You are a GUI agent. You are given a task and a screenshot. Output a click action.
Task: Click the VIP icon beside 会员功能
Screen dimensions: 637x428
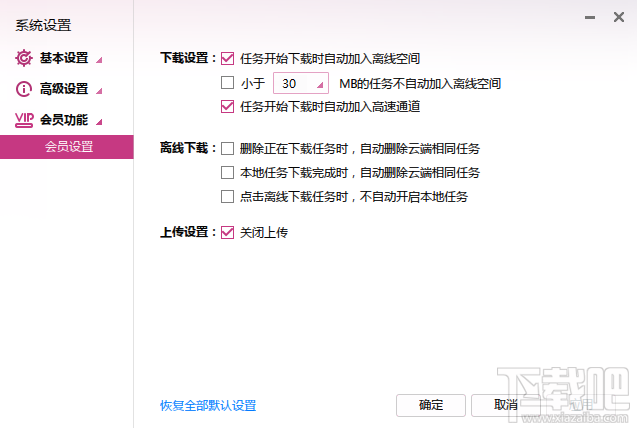tap(24, 120)
